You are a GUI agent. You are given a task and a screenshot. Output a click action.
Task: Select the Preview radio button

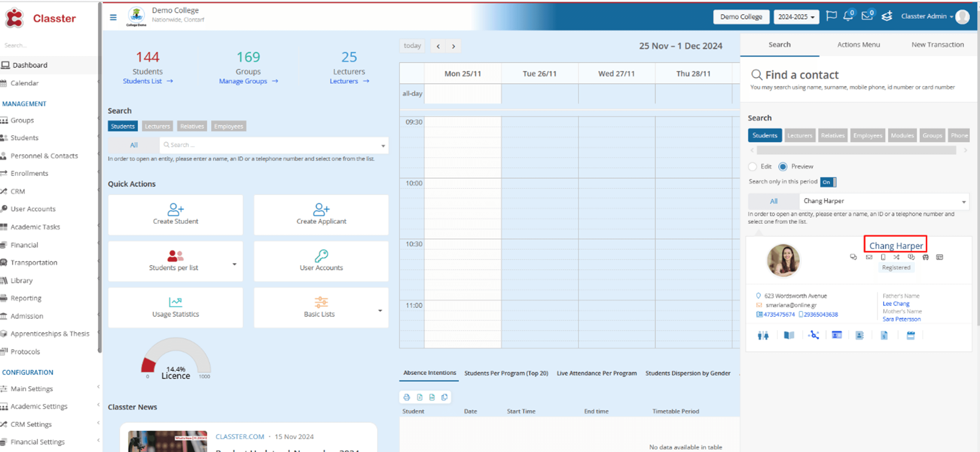(783, 166)
